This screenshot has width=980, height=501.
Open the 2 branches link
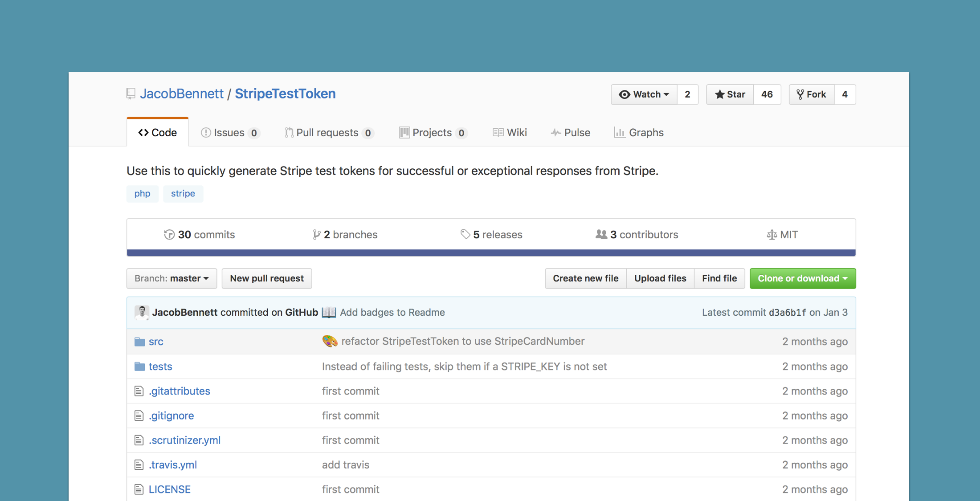[x=345, y=234]
